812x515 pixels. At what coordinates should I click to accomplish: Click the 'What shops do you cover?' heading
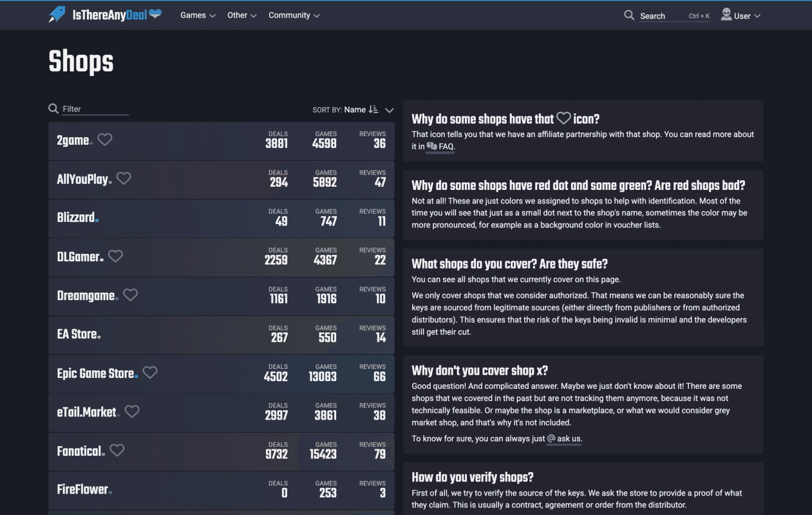(x=509, y=264)
